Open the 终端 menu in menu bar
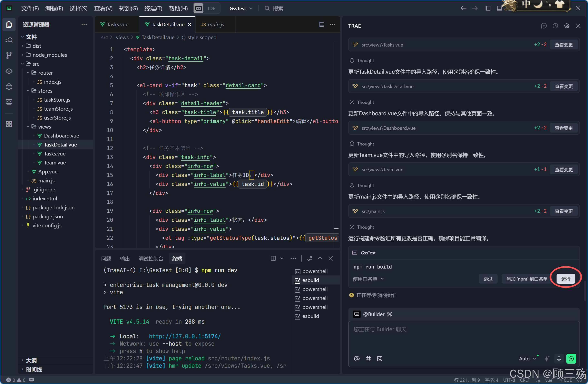 (153, 8)
